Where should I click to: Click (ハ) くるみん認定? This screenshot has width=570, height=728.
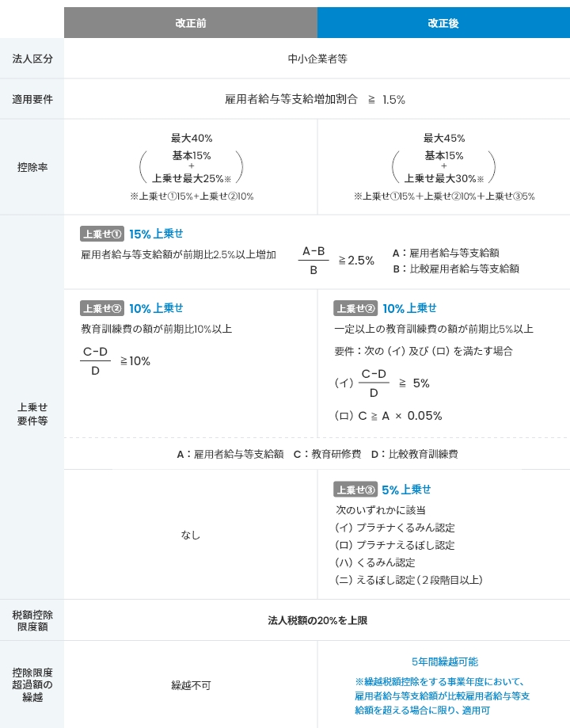click(374, 562)
